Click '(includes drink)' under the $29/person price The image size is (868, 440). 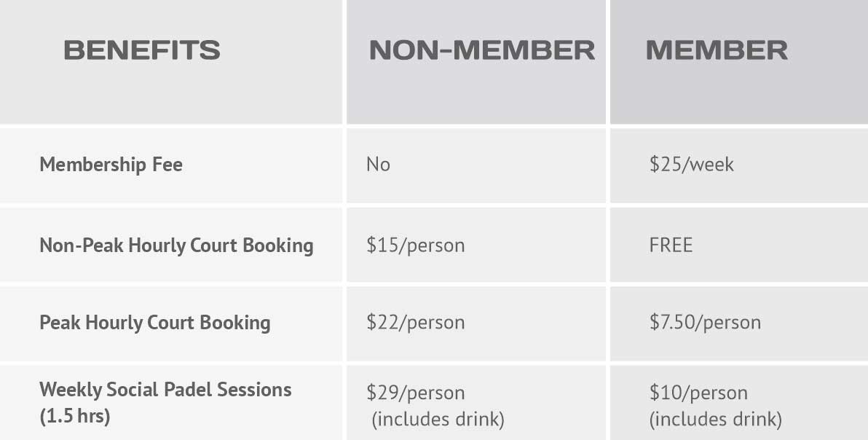click(x=438, y=420)
